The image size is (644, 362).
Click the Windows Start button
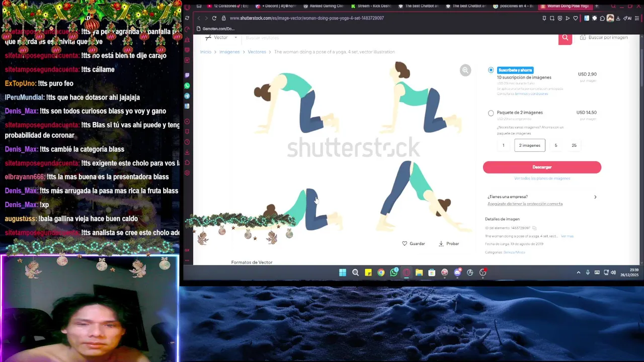tap(343, 273)
